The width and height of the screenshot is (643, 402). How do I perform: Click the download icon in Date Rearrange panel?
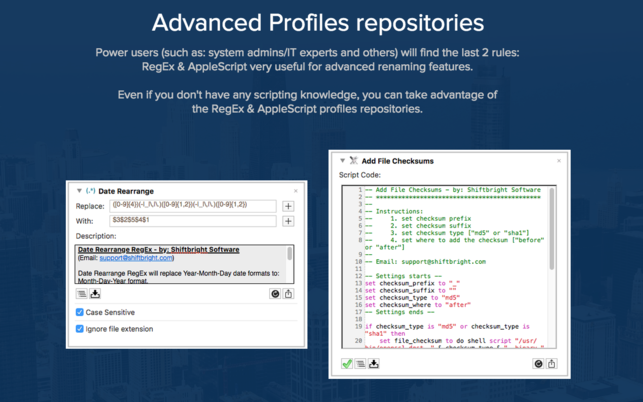95,294
